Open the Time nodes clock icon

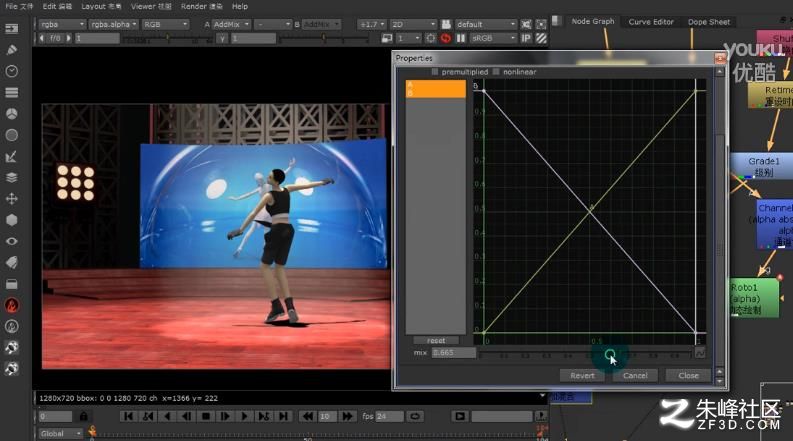[x=12, y=71]
